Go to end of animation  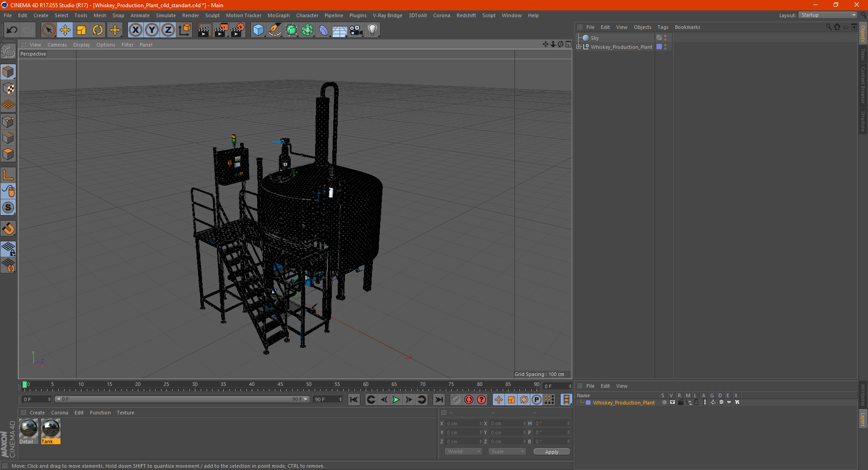[439, 399]
